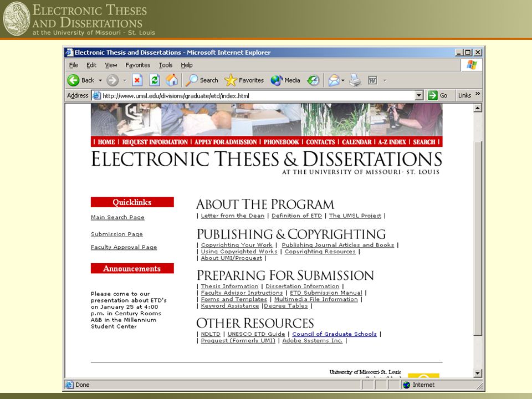Image resolution: width=532 pixels, height=399 pixels.
Task: Click A-Z INDEX in red navigation bar
Action: click(x=392, y=142)
